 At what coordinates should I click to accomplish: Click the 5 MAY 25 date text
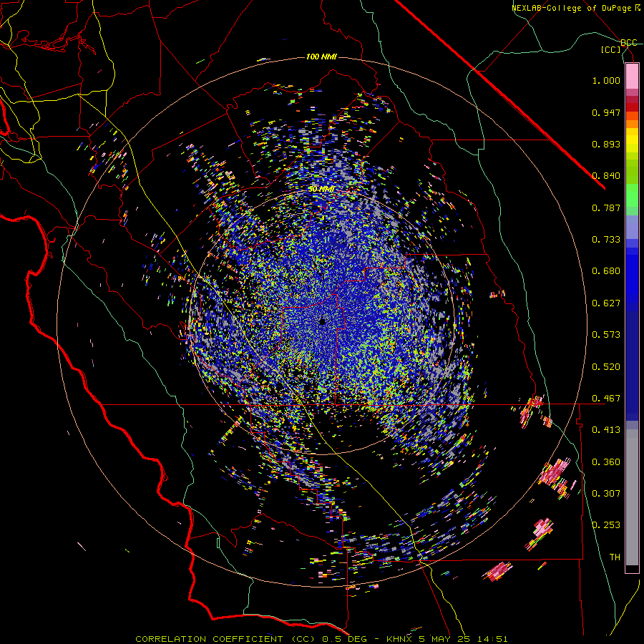(446, 639)
